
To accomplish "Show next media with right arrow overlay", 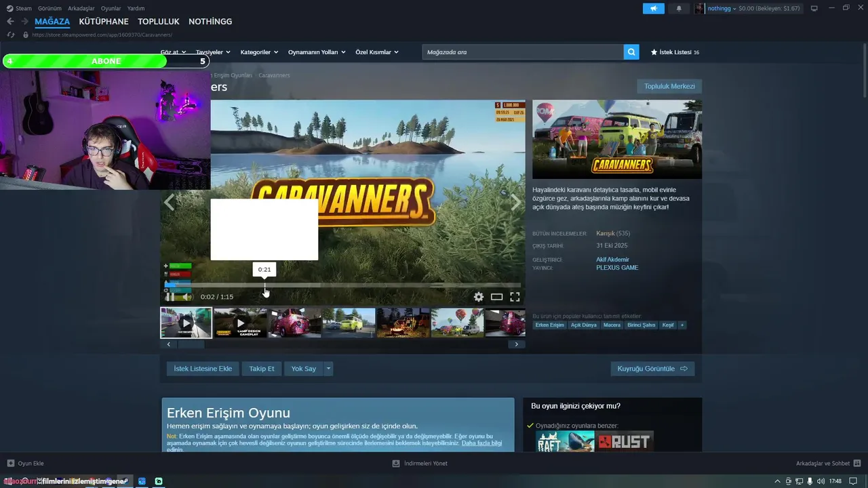I will (x=516, y=201).
